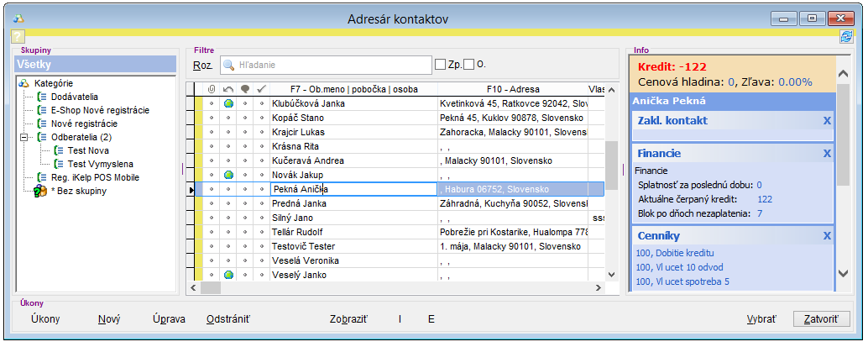Click the checkmark column header icon
868x347 pixels.
(261, 88)
